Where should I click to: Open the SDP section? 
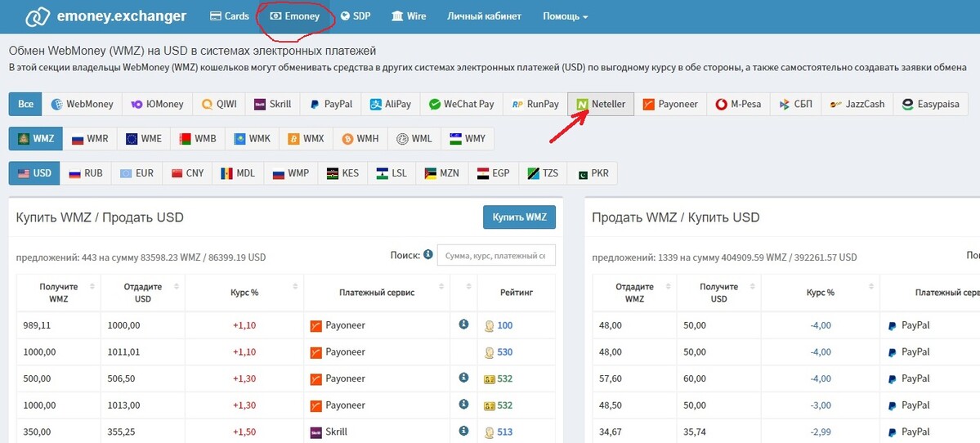point(356,16)
